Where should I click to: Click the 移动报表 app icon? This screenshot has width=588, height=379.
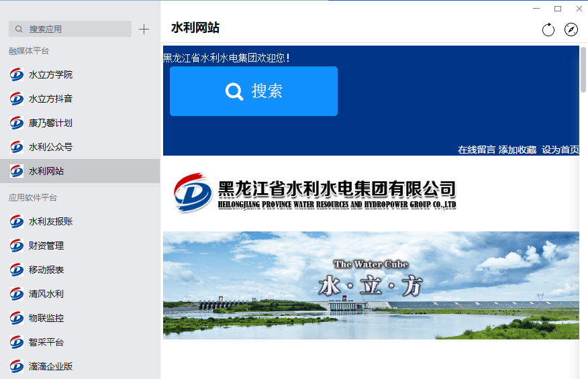[x=17, y=270]
